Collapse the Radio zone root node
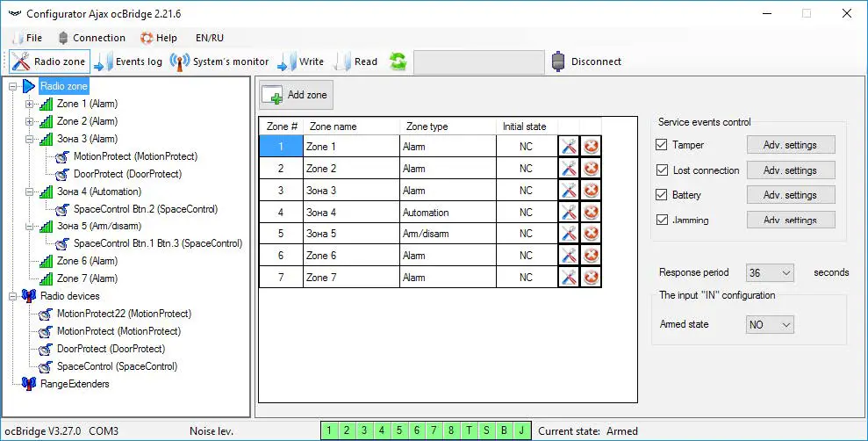This screenshot has height=441, width=868. tap(13, 86)
